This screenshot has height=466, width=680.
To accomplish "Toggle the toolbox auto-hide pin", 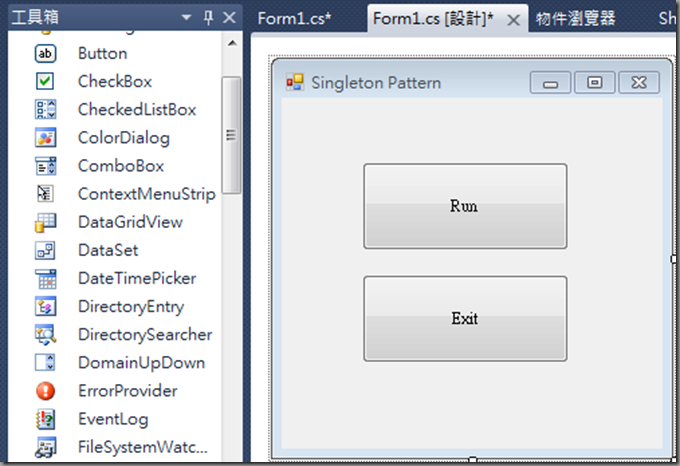I will tap(209, 18).
